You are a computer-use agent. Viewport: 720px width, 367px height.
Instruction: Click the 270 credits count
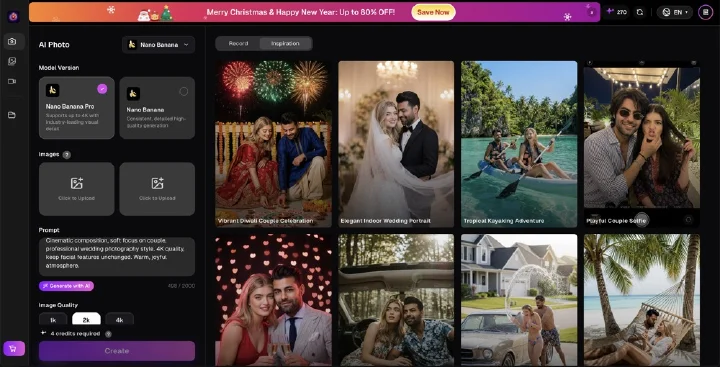(x=622, y=12)
